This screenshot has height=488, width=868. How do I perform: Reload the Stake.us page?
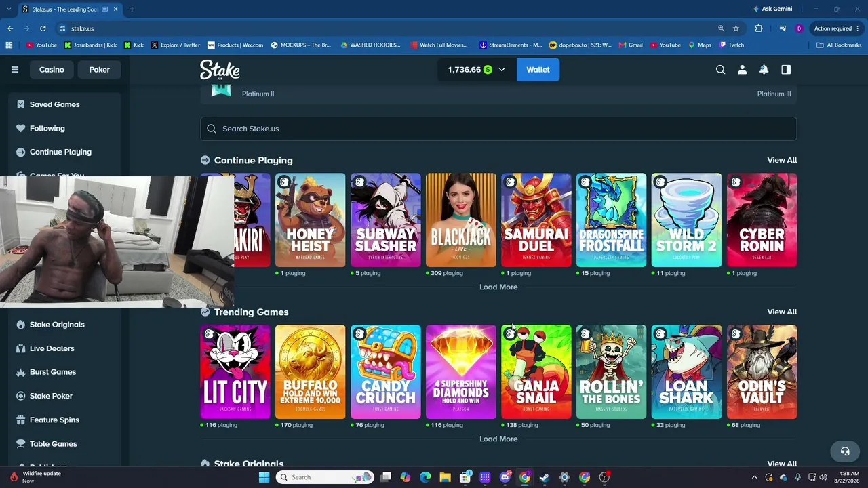[43, 28]
